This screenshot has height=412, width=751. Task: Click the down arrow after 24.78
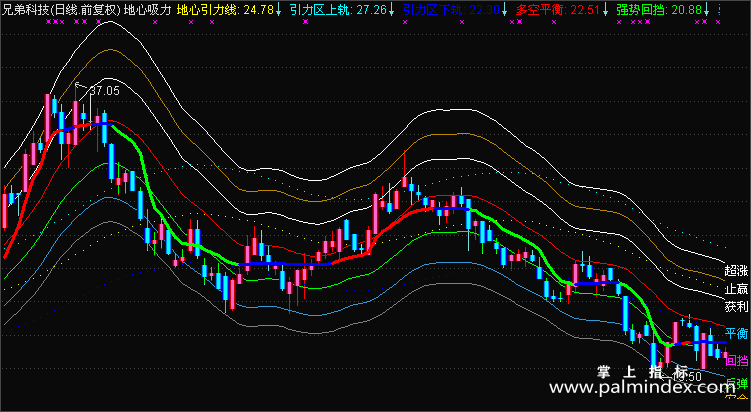(x=279, y=10)
